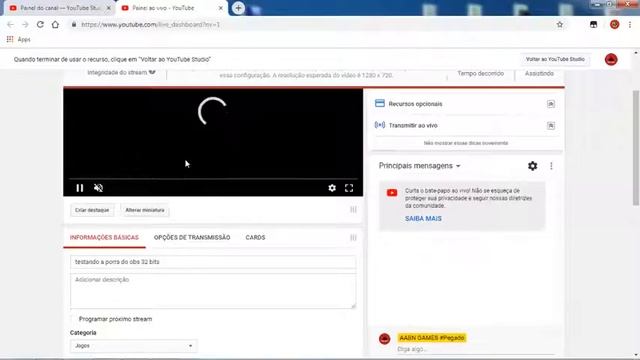Unmute the live preview player
Viewport: 640px width, 360px height.
98,188
